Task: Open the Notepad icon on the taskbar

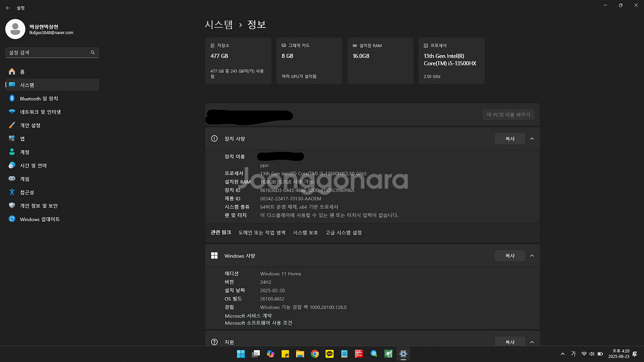Action: pyautogui.click(x=344, y=354)
